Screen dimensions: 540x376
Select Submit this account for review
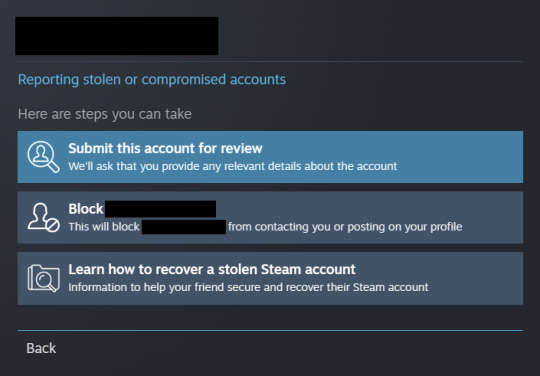pos(165,148)
